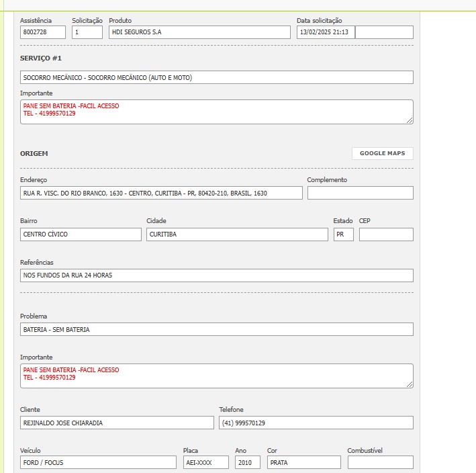The height and width of the screenshot is (473, 476).
Task: Select the Solicitação field
Action: [87, 32]
